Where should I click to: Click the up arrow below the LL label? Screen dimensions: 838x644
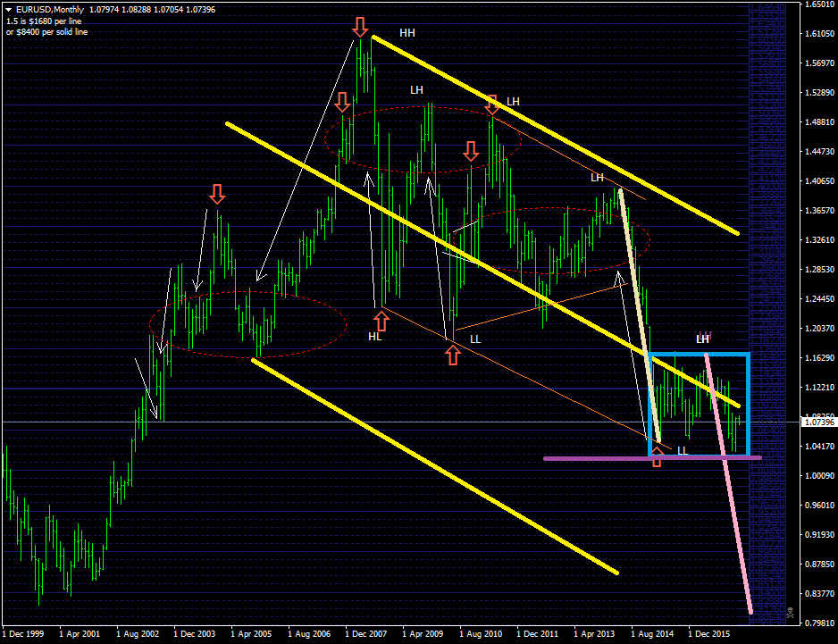point(452,355)
